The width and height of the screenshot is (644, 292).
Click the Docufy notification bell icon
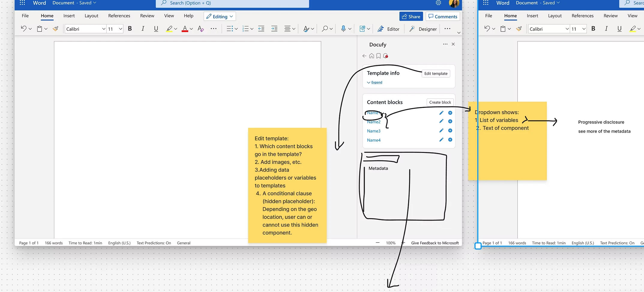pos(386,56)
